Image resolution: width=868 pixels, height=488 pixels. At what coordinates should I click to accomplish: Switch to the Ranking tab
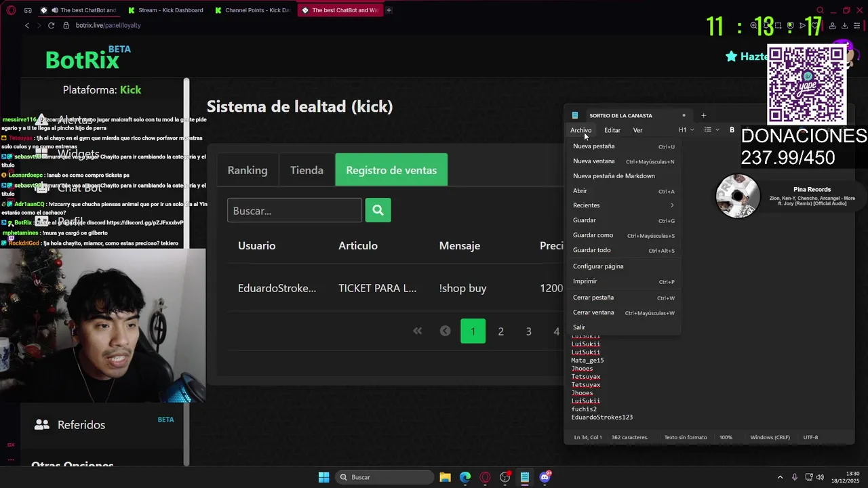click(x=248, y=170)
